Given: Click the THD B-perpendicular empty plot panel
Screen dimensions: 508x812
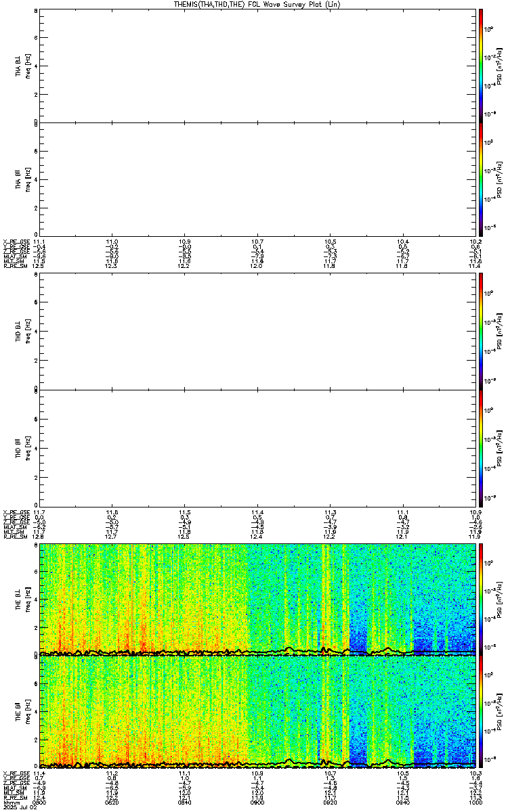Looking at the screenshot, I should pos(257,332).
